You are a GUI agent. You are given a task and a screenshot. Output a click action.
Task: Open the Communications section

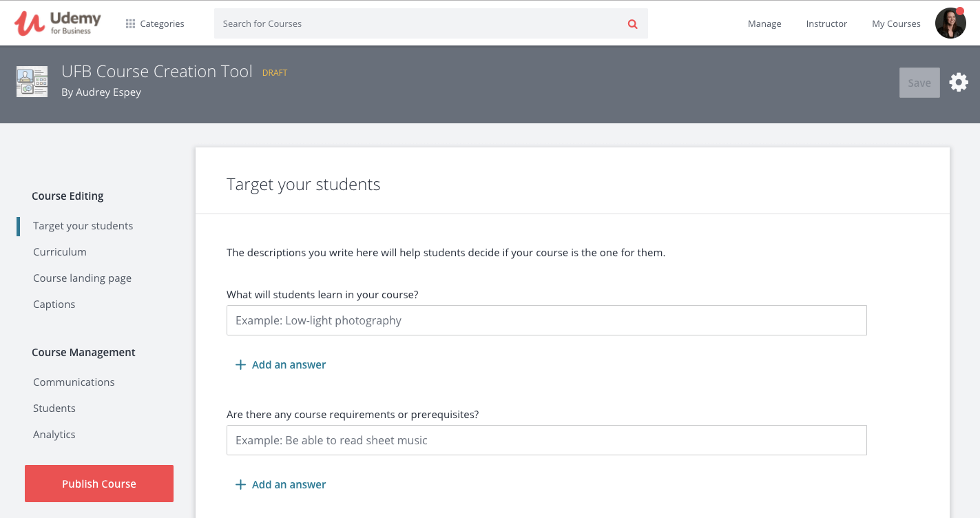74,382
